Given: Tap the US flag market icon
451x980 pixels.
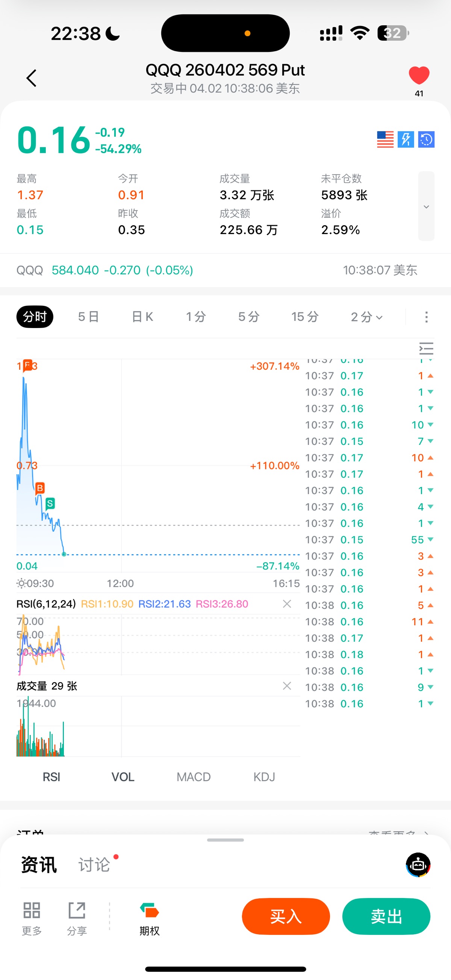Looking at the screenshot, I should point(385,139).
